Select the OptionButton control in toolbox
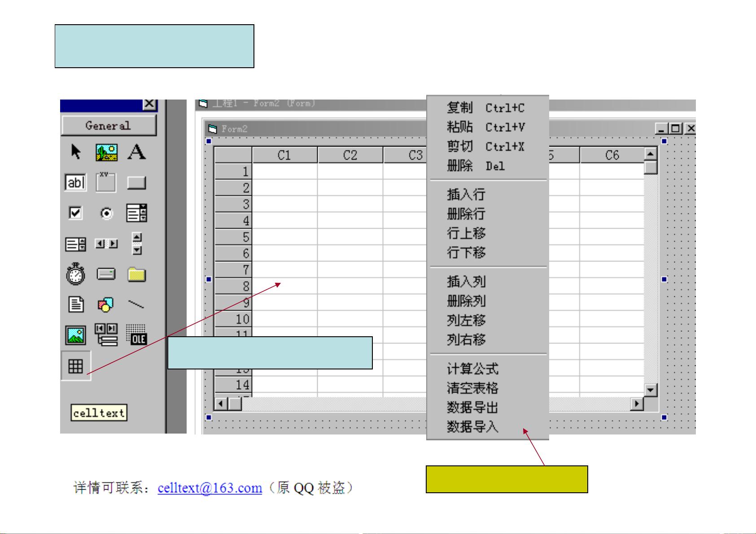Screen dimensions: 756x534 click(106, 213)
